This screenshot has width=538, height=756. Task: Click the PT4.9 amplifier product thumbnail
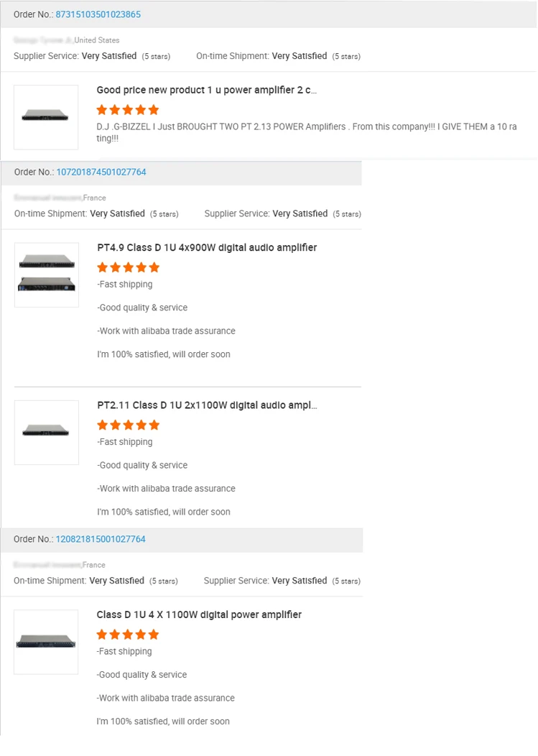pos(47,275)
